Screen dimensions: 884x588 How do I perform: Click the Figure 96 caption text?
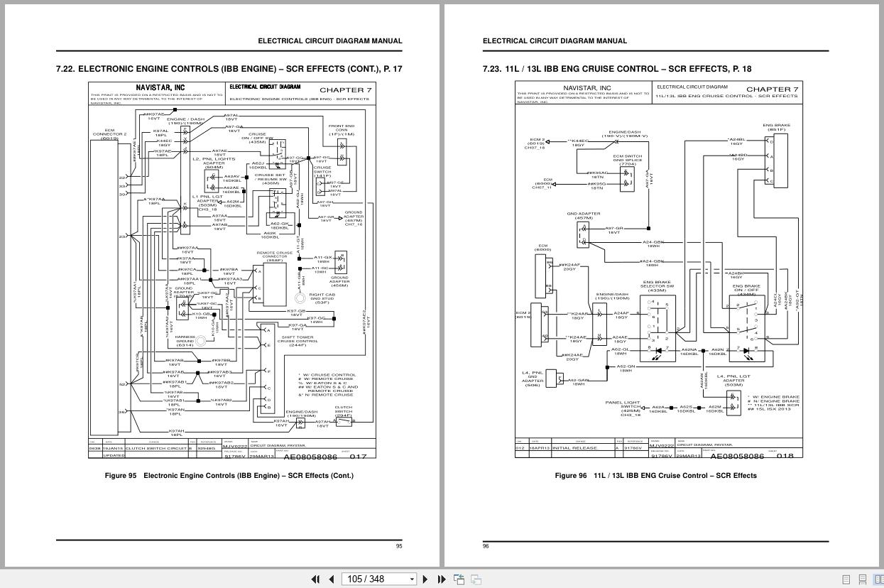(655, 476)
